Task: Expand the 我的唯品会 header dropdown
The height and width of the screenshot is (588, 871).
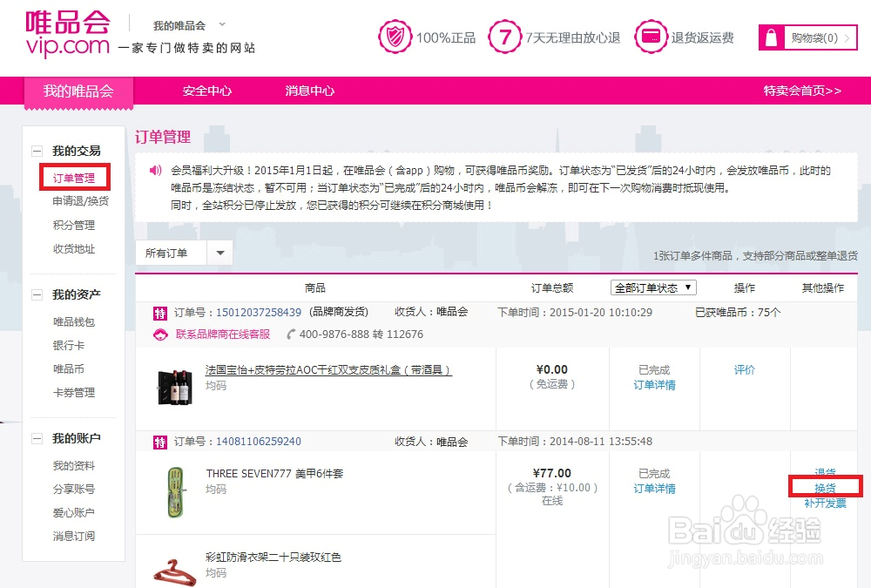Action: pos(222,24)
